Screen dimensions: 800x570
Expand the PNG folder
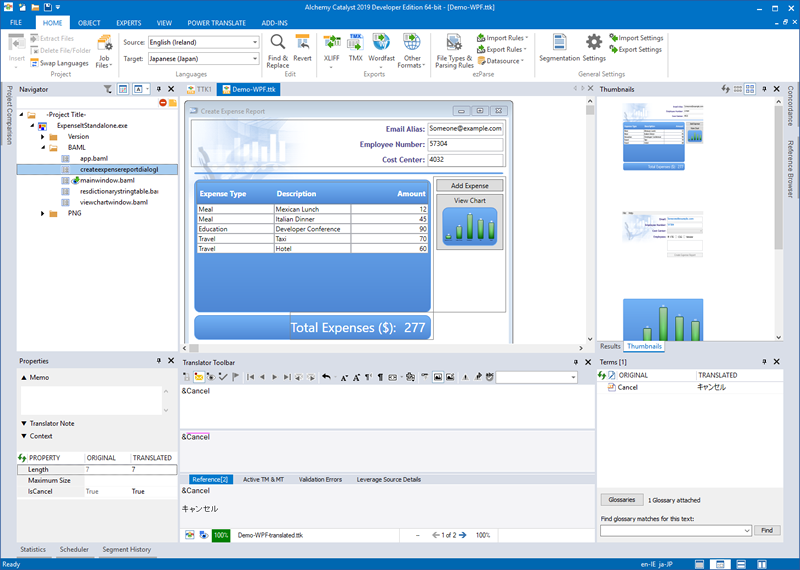42,213
